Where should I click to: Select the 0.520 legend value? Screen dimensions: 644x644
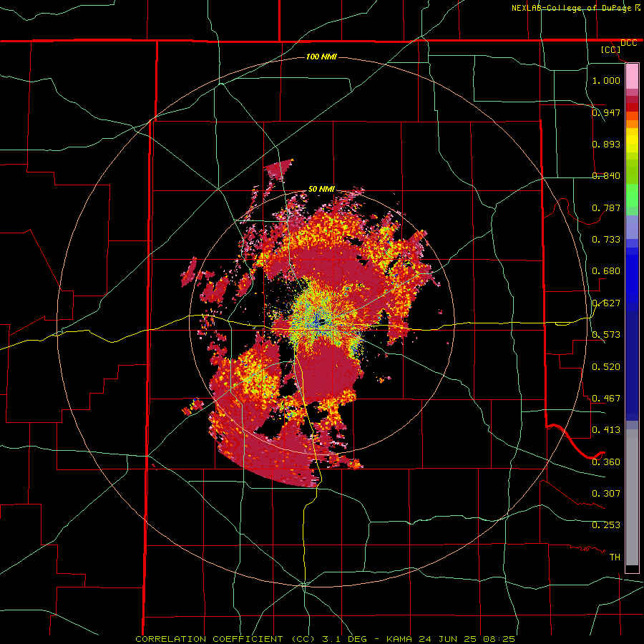[x=606, y=366]
